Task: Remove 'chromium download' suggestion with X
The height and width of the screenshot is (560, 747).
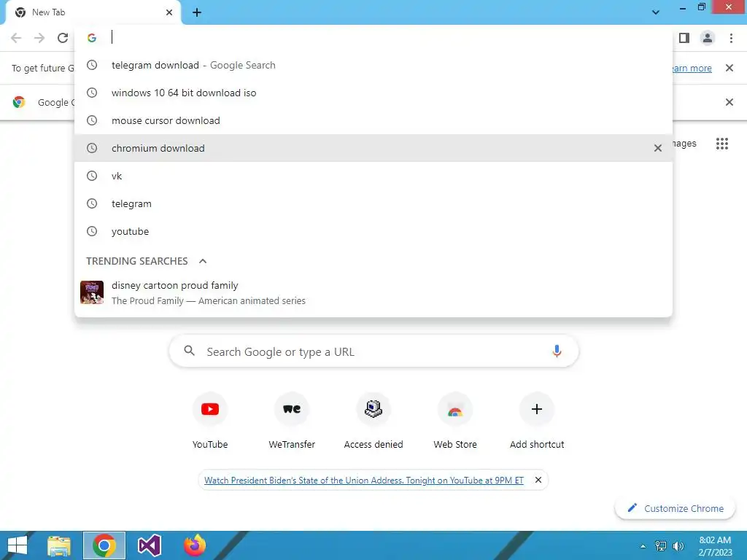Action: tap(658, 148)
